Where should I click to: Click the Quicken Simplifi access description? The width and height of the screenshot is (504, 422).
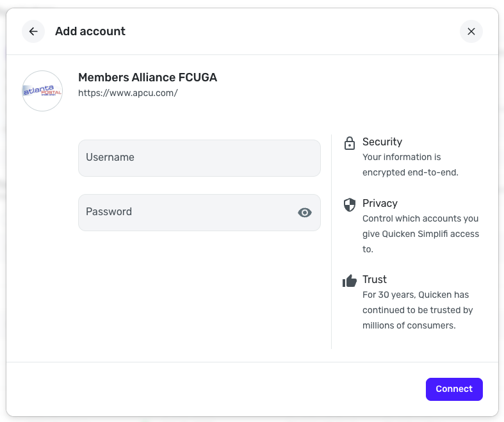pos(420,234)
